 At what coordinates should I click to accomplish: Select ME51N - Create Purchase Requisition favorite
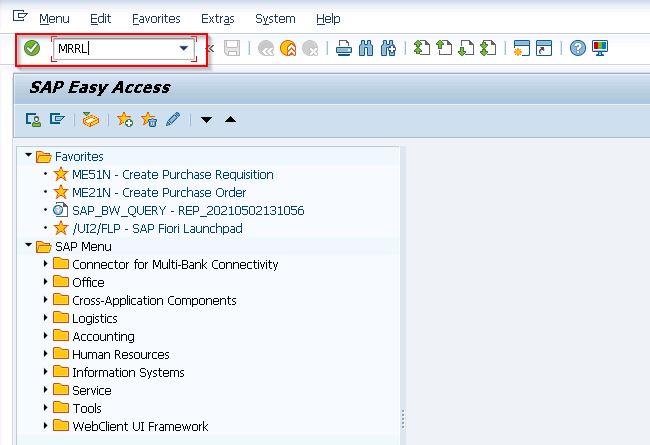click(172, 175)
